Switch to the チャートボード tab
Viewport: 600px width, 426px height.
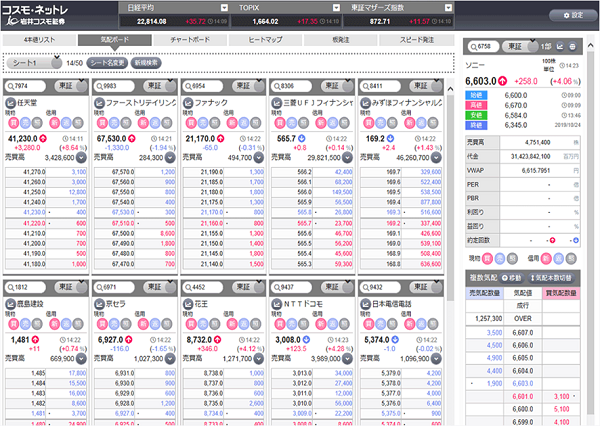click(190, 40)
